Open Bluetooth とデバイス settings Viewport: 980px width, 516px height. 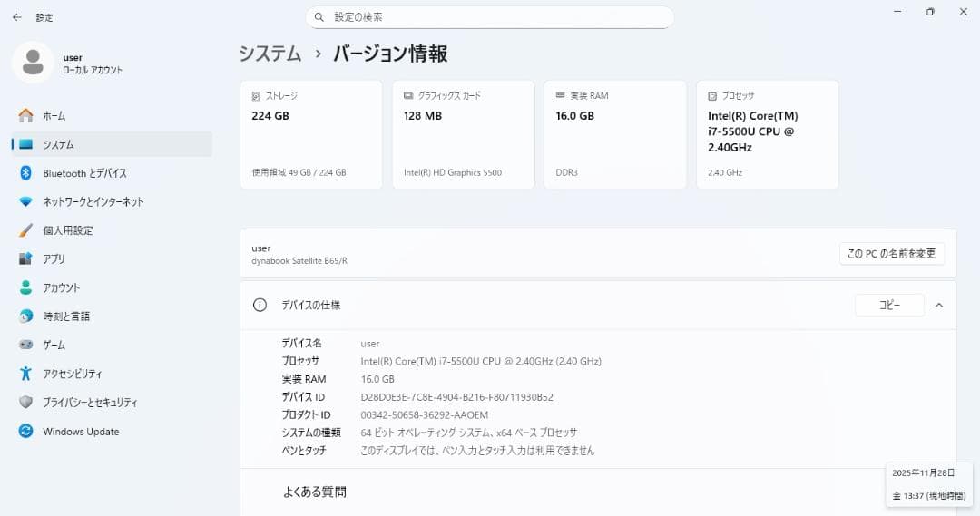[x=112, y=173]
